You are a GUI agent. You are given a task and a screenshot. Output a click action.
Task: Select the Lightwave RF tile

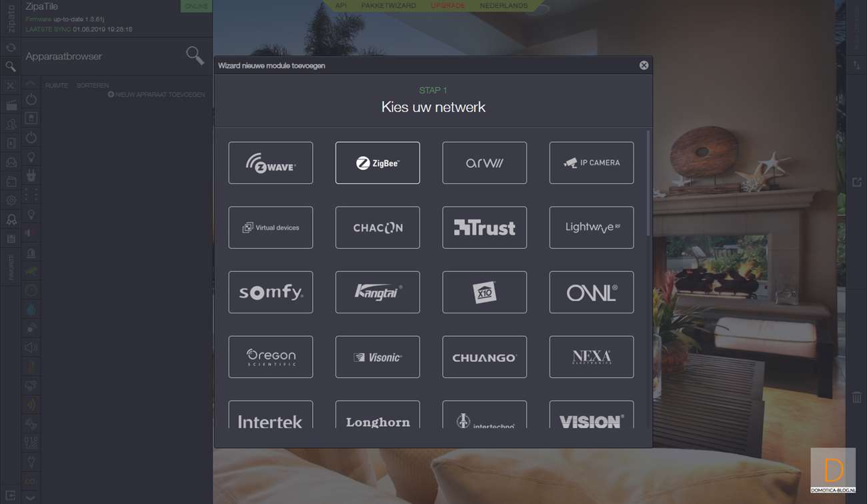click(x=592, y=227)
